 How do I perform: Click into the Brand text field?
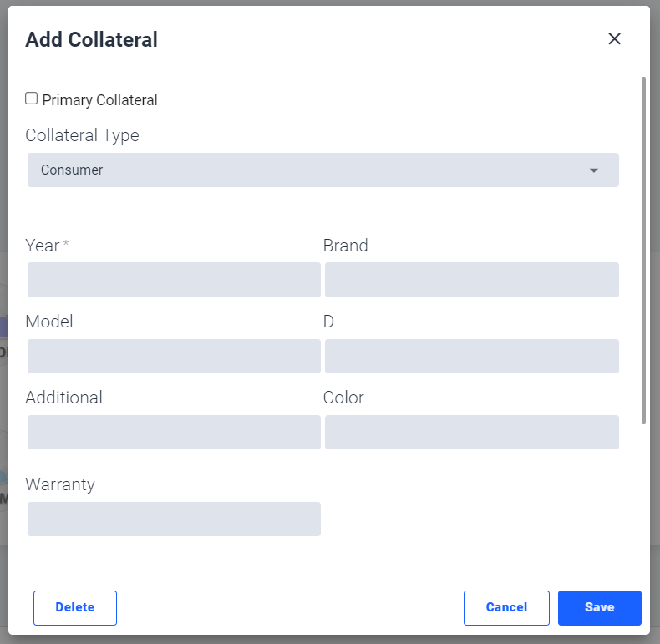tap(471, 280)
